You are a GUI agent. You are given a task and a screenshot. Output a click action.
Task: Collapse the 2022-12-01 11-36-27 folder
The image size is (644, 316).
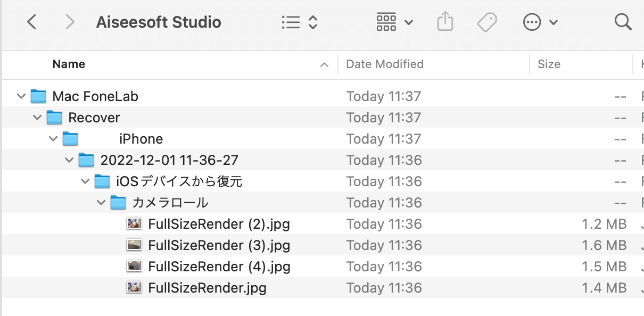(69, 160)
